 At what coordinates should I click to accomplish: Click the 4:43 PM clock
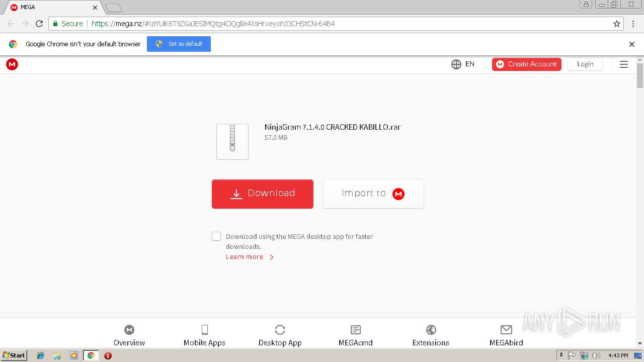coord(618,355)
